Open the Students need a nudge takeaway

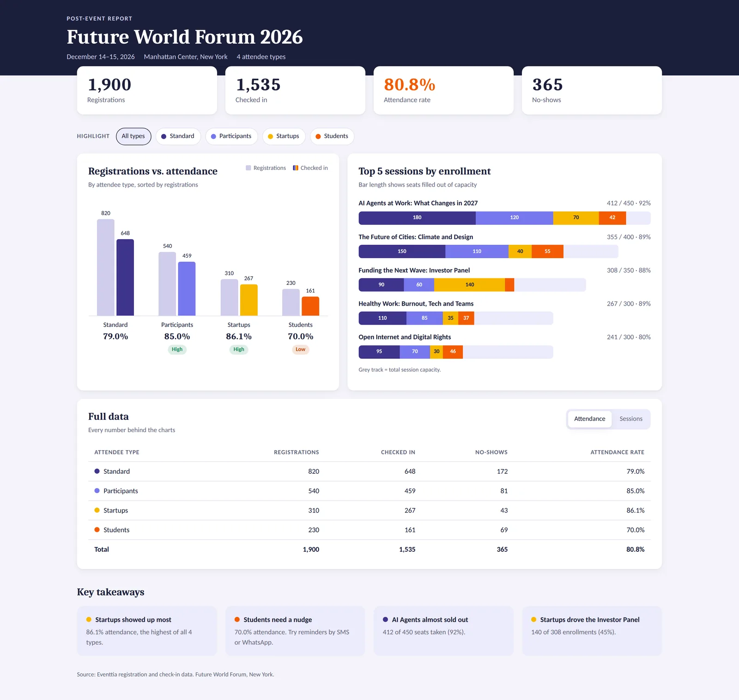pos(295,631)
